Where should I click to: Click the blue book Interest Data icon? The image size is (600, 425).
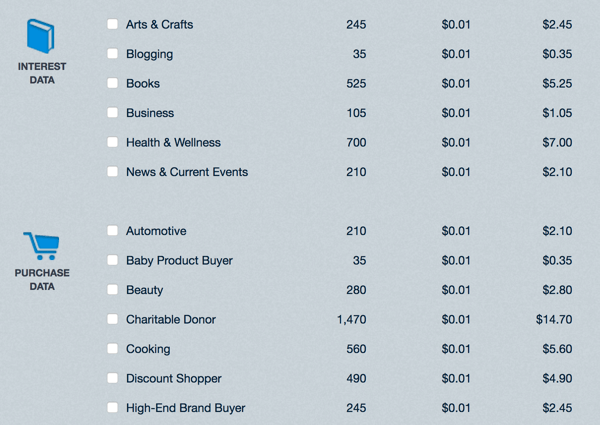pyautogui.click(x=41, y=36)
